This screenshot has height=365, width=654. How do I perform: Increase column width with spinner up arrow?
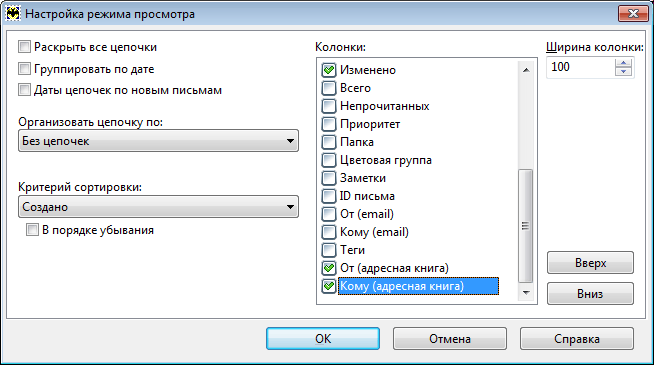(623, 63)
